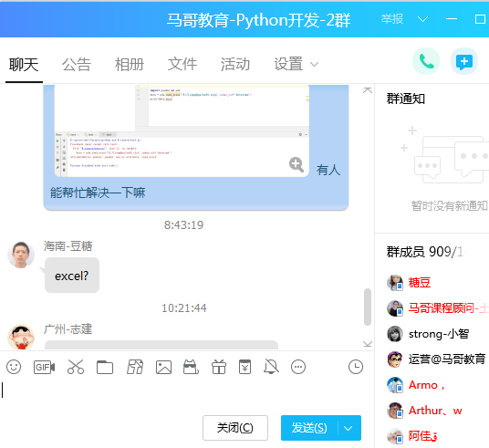This screenshot has width=489, height=448.
Task: Open the GIF sticker panel
Action: [44, 367]
